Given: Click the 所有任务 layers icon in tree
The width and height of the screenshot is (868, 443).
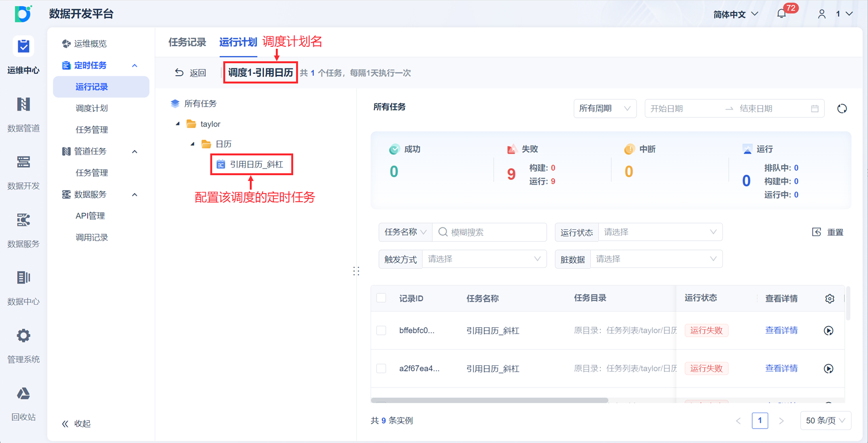Looking at the screenshot, I should point(175,104).
